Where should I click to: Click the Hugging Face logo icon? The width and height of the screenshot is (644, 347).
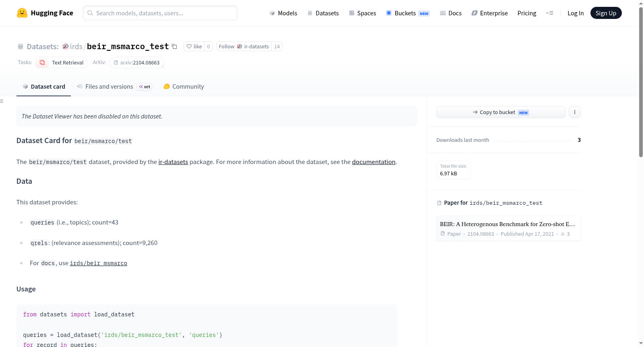(x=22, y=13)
